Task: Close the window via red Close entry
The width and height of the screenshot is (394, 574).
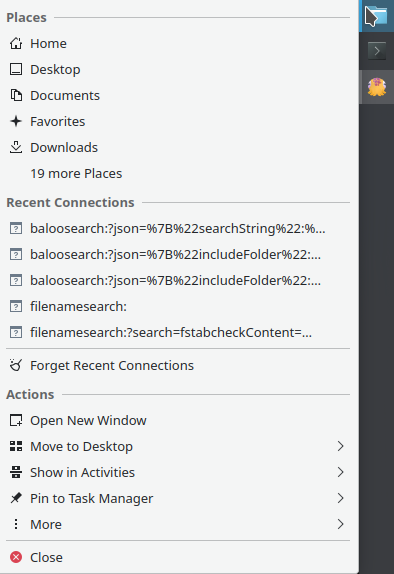Action: [x=178, y=557]
